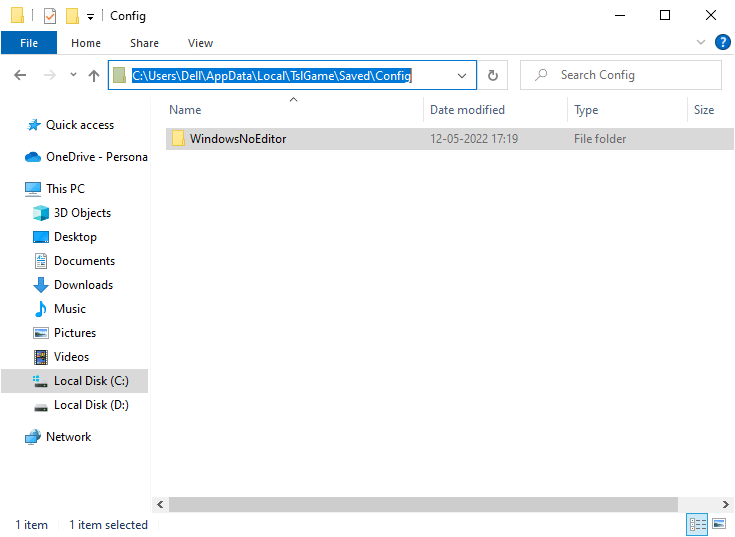Switch to the View ribbon tab
The height and width of the screenshot is (537, 735).
[201, 43]
